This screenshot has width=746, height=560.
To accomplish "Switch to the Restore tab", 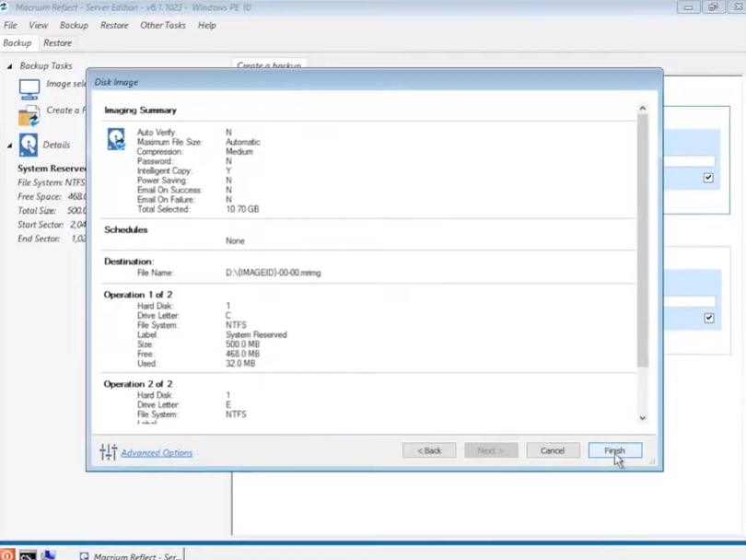I will click(x=57, y=42).
